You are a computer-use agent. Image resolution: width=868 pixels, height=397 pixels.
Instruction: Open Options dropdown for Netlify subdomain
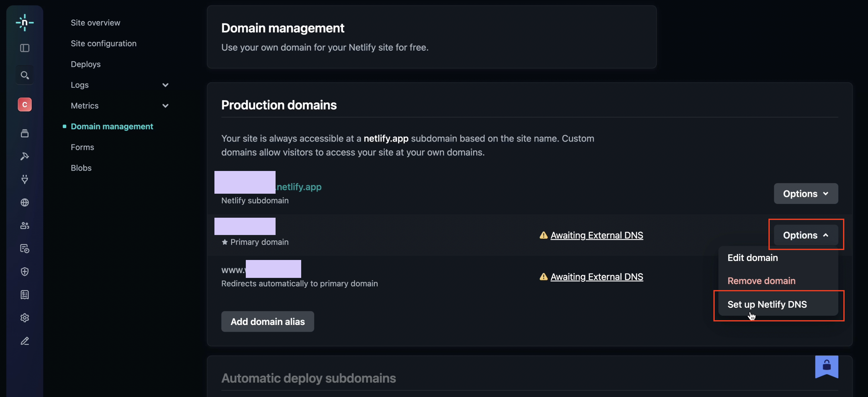coord(806,193)
